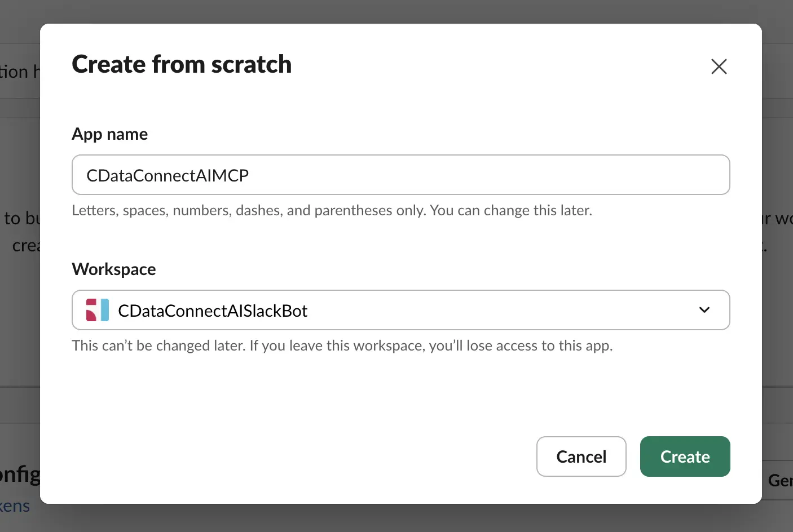This screenshot has width=793, height=532.
Task: Click the "This can't be changed later" note
Action: [342, 345]
